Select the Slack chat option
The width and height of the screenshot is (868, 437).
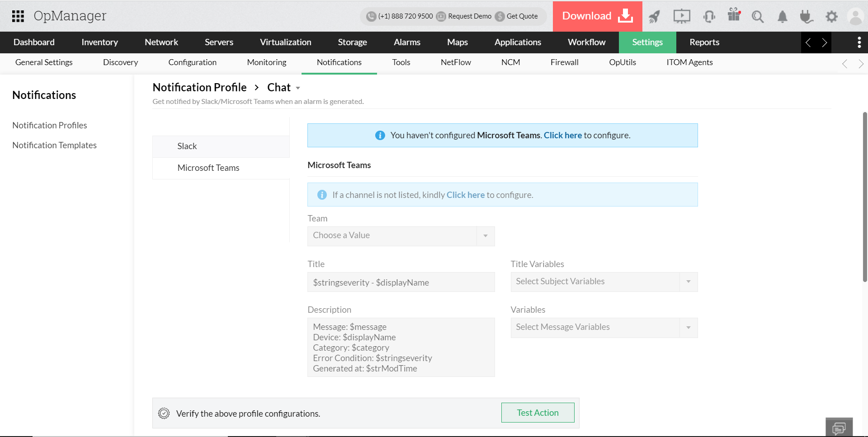221,146
